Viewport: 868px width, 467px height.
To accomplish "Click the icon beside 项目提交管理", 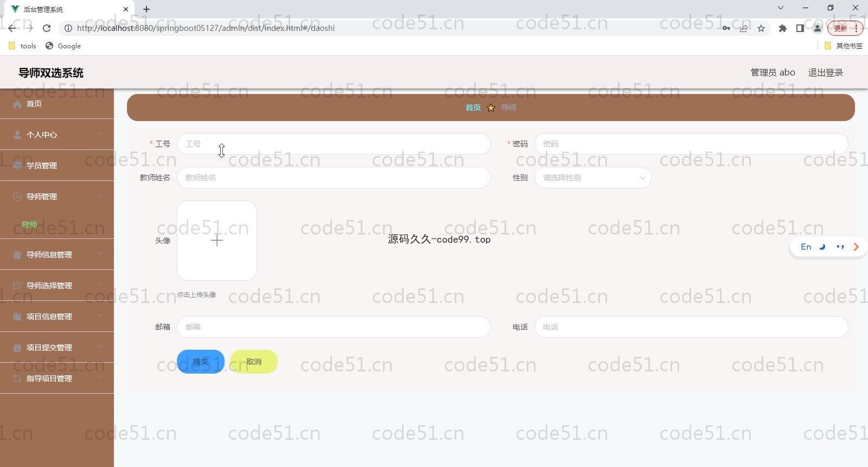I will [x=17, y=348].
